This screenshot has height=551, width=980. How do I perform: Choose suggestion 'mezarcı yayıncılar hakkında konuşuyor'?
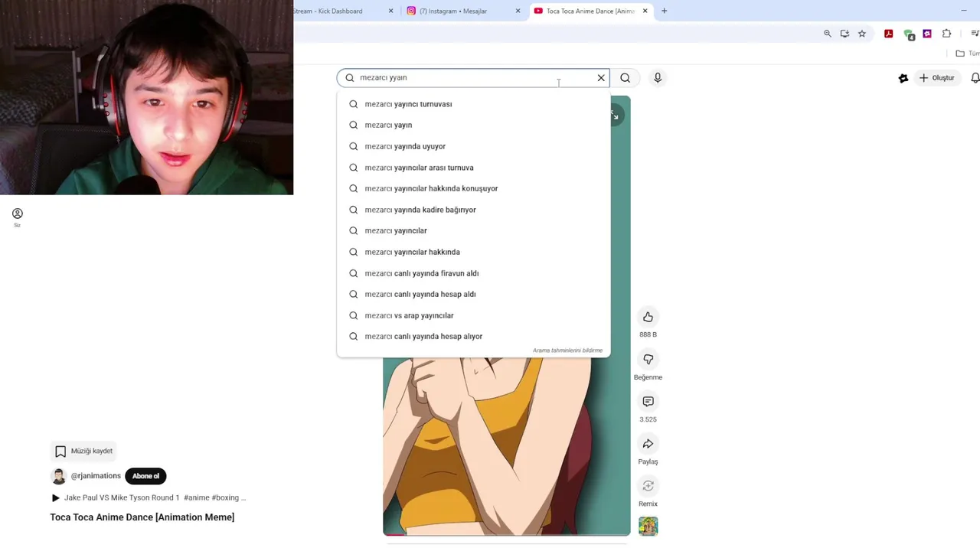click(473, 188)
